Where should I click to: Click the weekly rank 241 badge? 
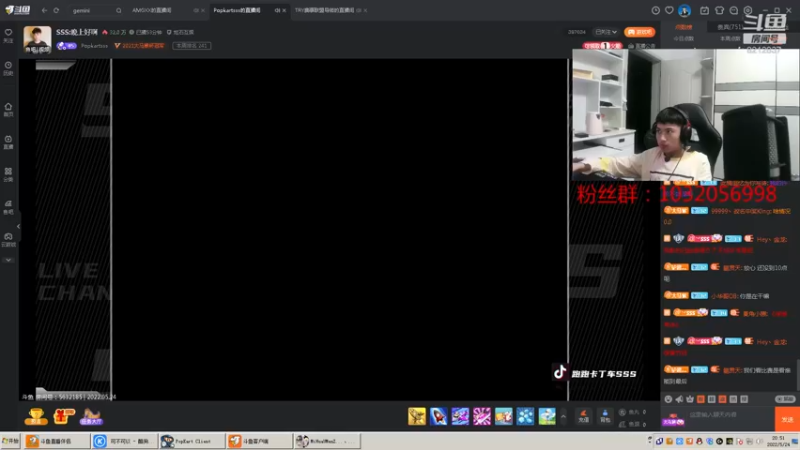point(192,45)
